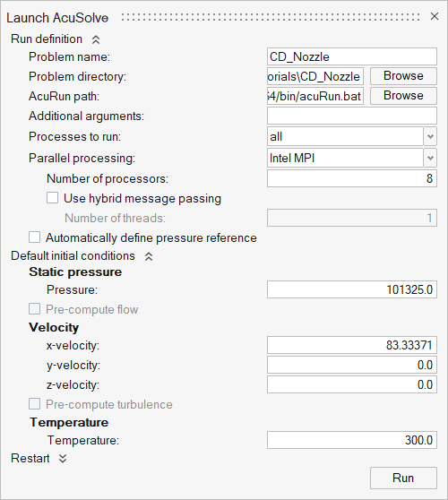
Task: Click the Problem name field
Action: click(352, 56)
